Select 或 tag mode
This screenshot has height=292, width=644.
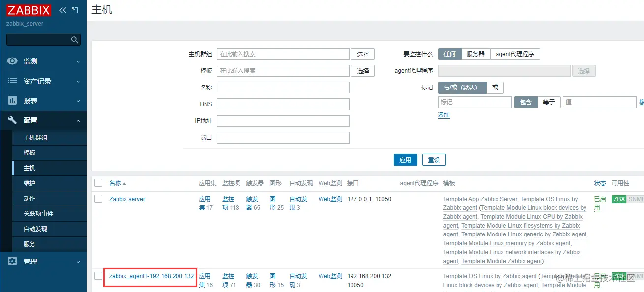click(495, 88)
